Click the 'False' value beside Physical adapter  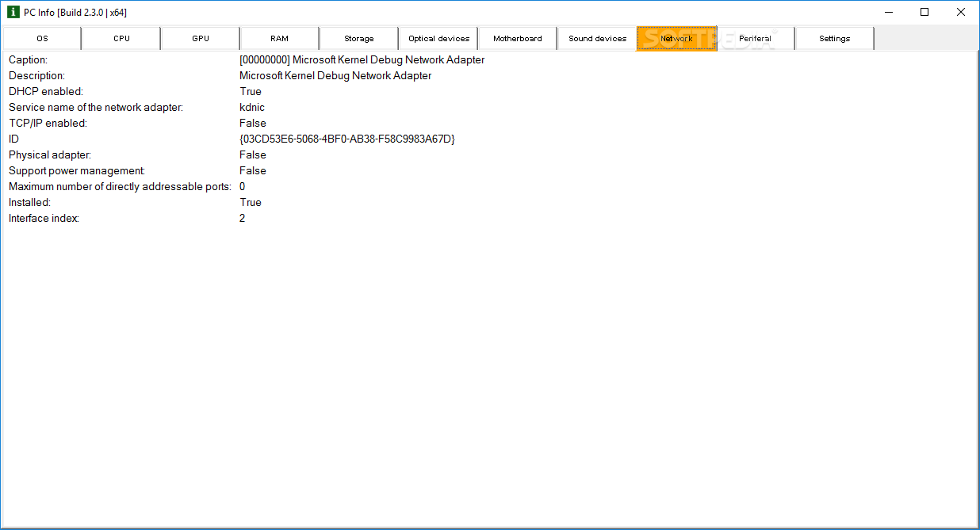[x=253, y=155]
